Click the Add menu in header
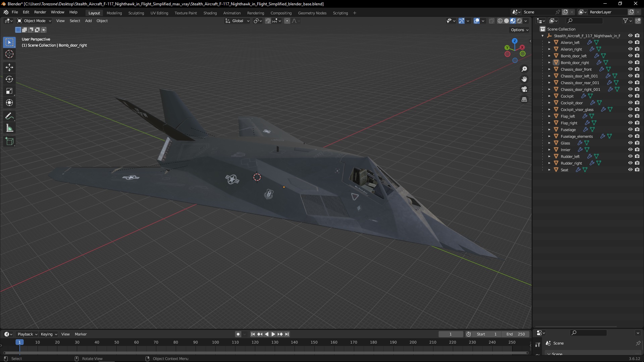The image size is (644, 362). click(x=88, y=21)
